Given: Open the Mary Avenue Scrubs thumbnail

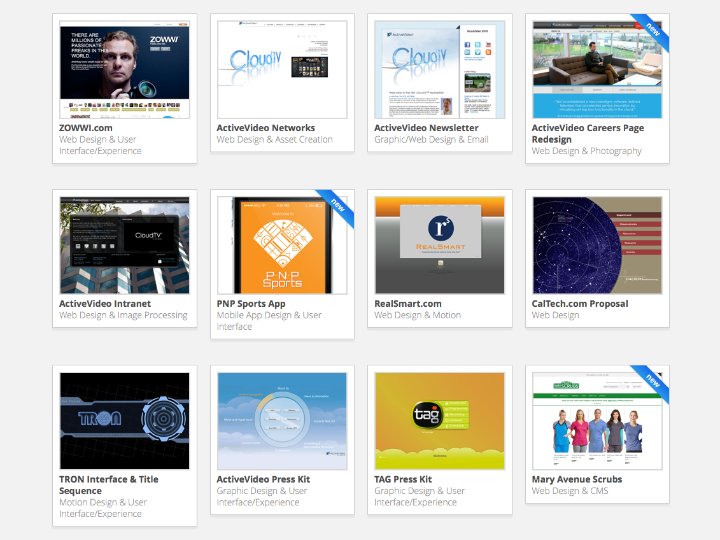Looking at the screenshot, I should tap(597, 421).
